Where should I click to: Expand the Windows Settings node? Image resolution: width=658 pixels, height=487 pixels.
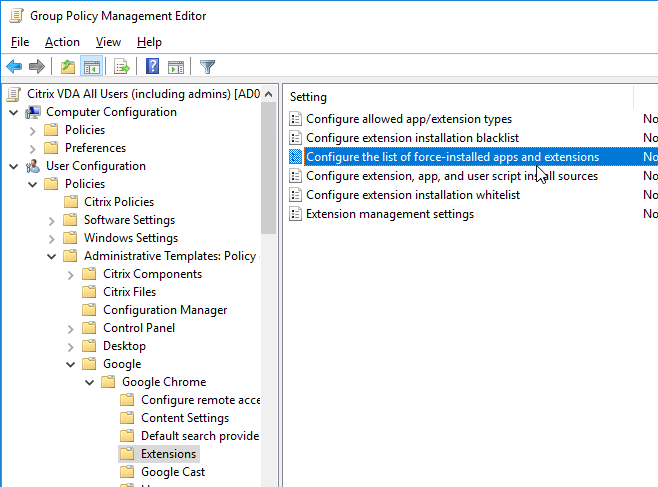(52, 239)
